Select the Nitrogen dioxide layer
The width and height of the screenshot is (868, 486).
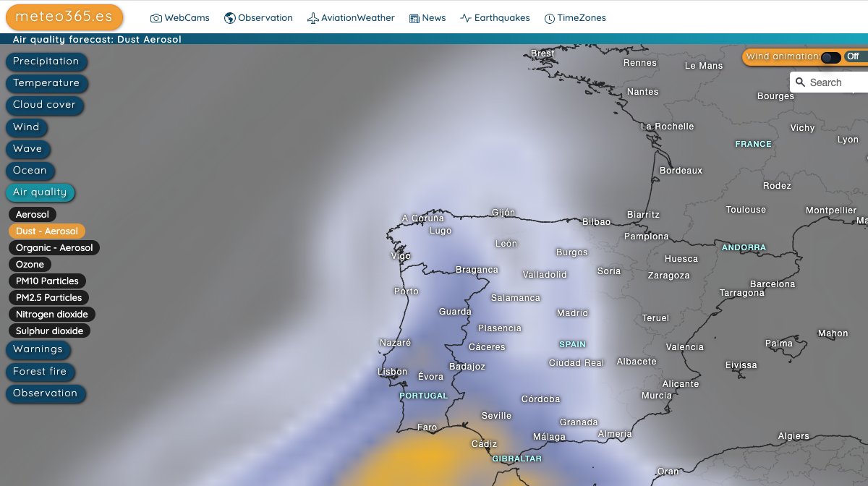click(x=52, y=315)
